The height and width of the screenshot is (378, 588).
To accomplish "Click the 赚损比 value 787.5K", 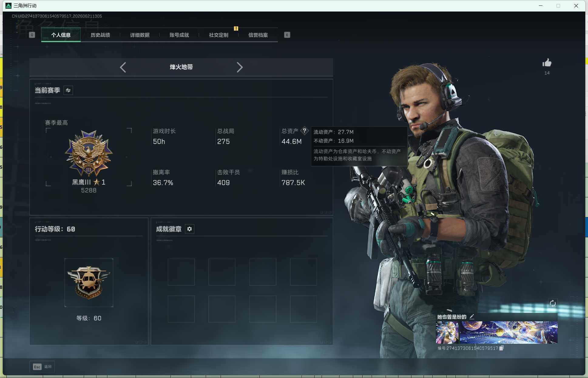I will point(293,183).
